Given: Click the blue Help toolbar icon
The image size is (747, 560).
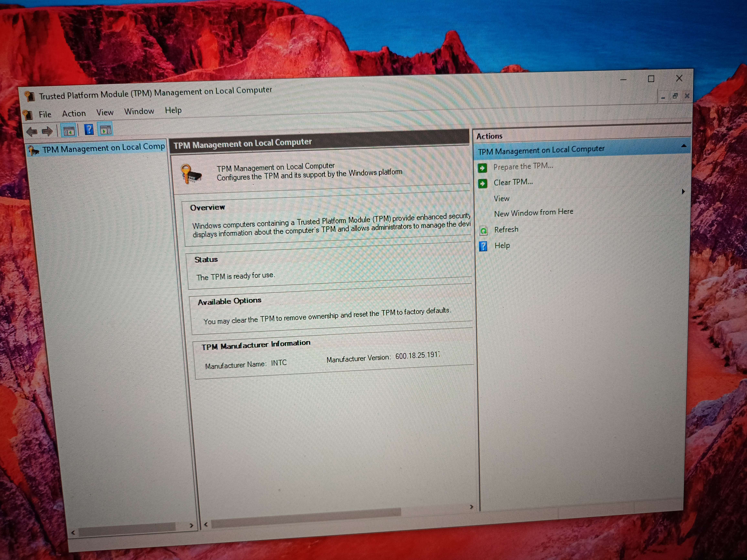Looking at the screenshot, I should tap(89, 130).
